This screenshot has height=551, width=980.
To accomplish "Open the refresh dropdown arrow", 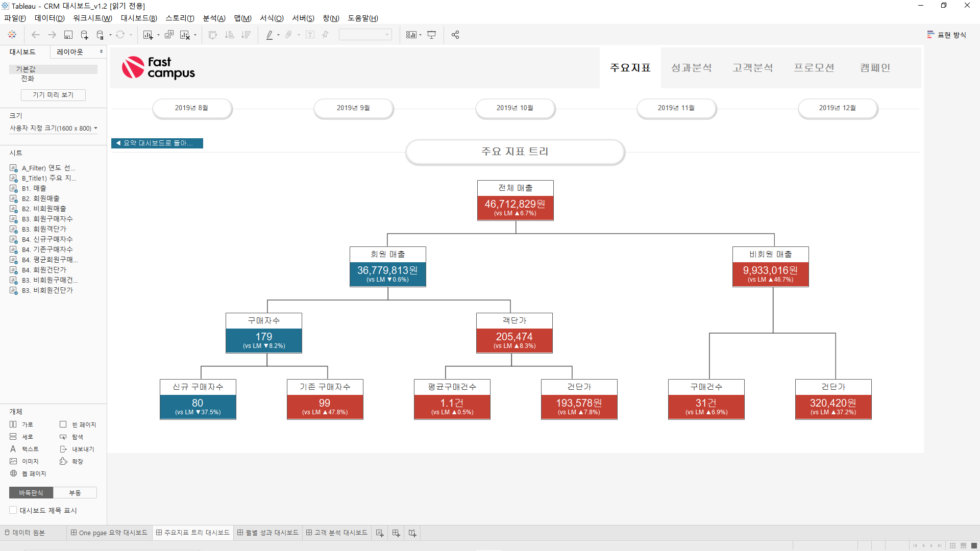I will tap(131, 35).
